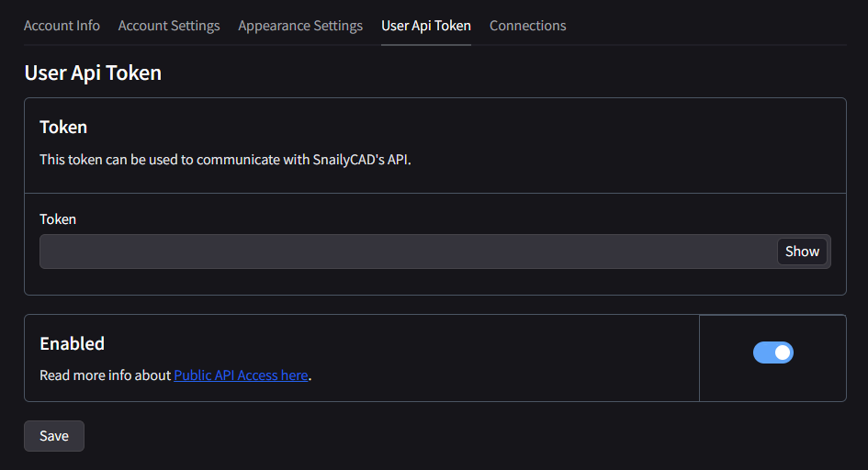This screenshot has width=868, height=470.
Task: Switch to the Account Settings tab
Action: tap(169, 26)
